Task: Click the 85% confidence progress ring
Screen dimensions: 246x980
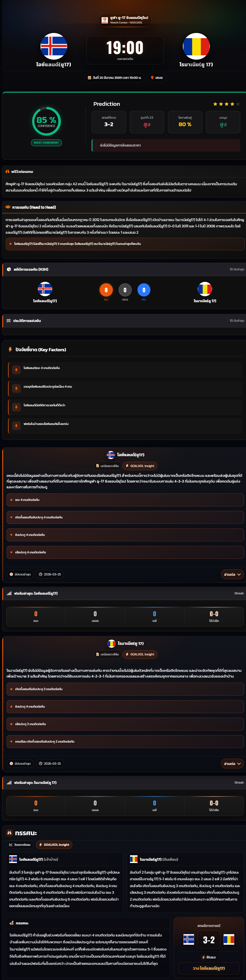Action: coord(47,121)
